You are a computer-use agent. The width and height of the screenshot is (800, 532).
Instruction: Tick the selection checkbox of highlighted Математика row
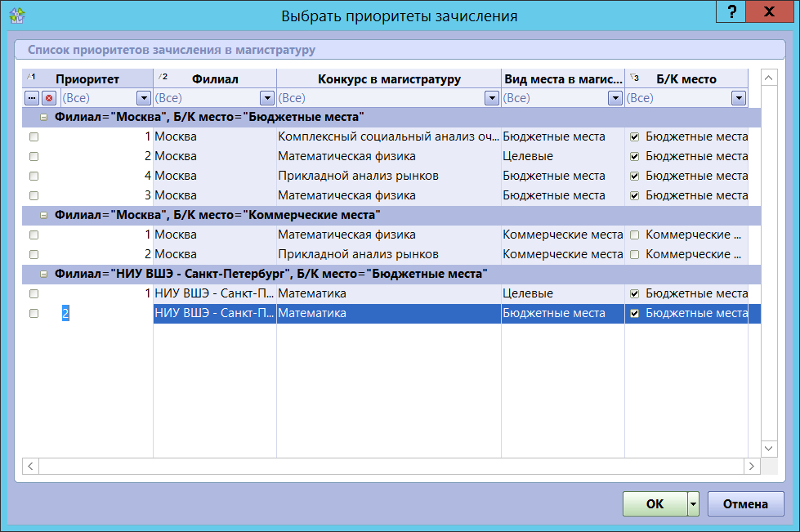click(34, 314)
